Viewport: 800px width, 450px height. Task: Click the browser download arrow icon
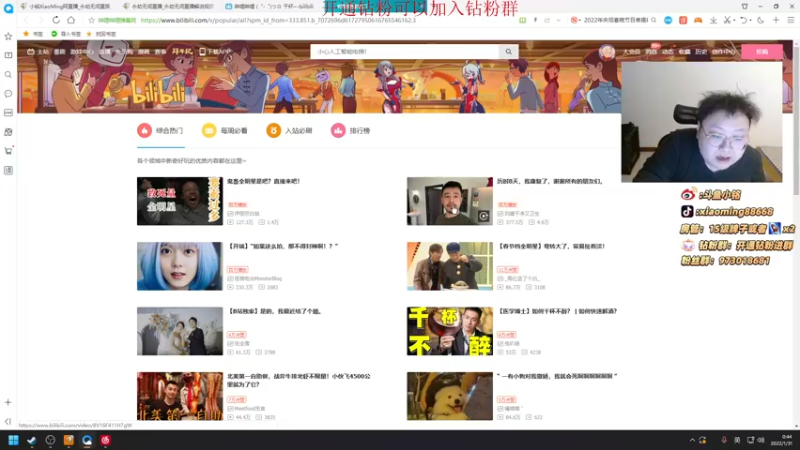click(713, 20)
